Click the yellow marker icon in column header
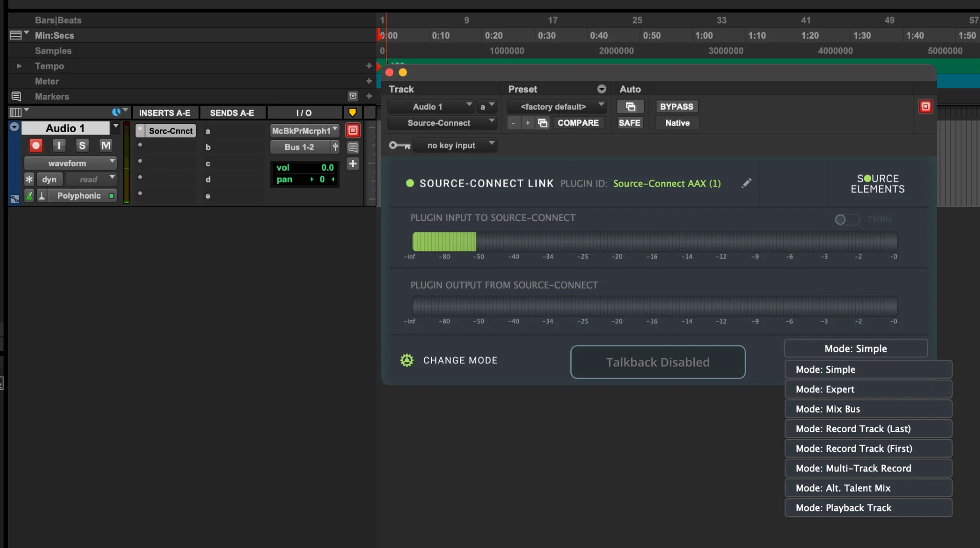980x548 pixels. pos(353,112)
